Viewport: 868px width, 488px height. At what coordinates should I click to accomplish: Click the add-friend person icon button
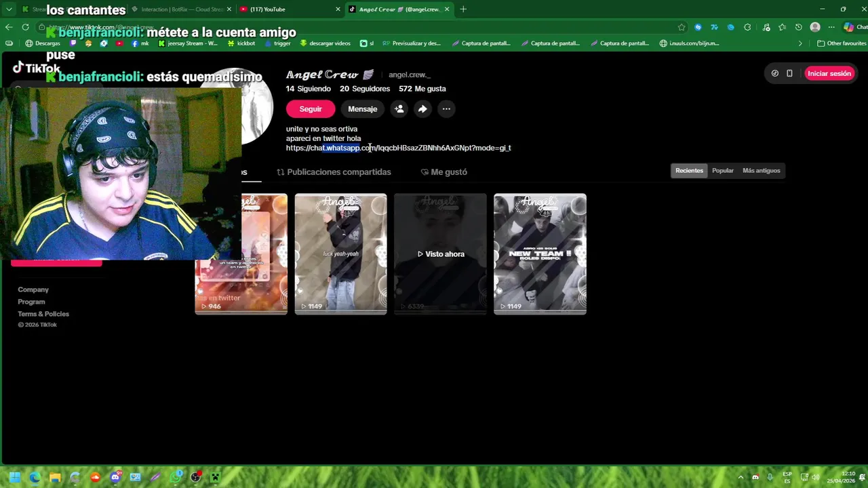pos(399,109)
